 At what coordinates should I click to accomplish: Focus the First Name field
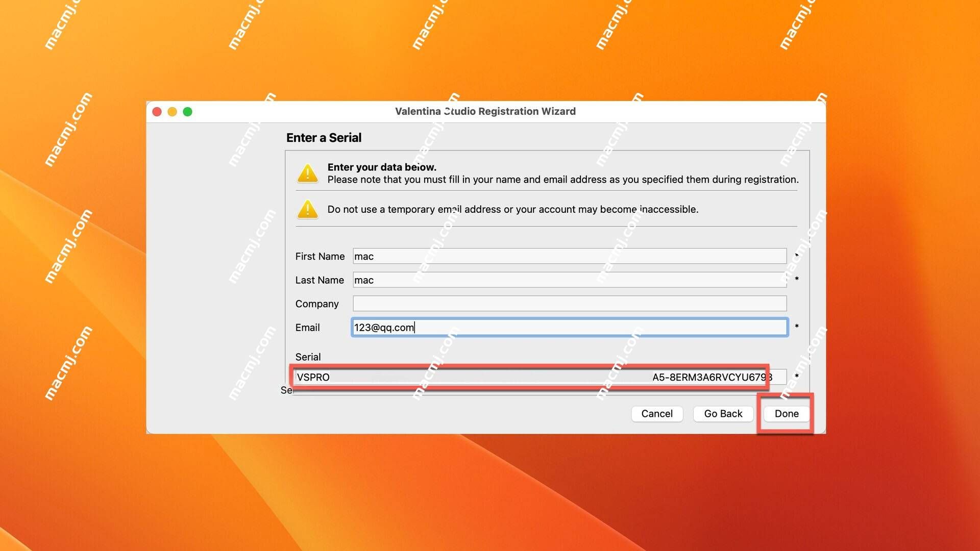click(569, 256)
